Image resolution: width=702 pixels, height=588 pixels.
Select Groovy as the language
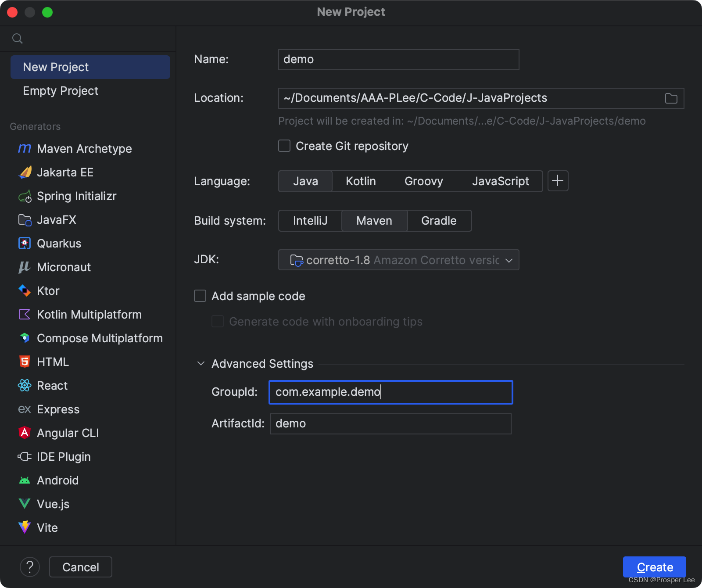[x=424, y=181]
